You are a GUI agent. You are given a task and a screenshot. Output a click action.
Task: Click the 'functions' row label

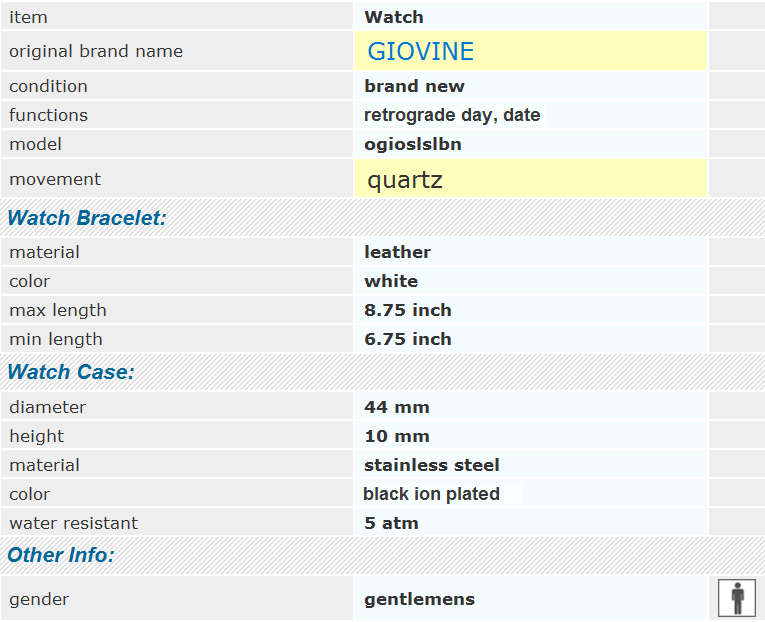(x=48, y=115)
